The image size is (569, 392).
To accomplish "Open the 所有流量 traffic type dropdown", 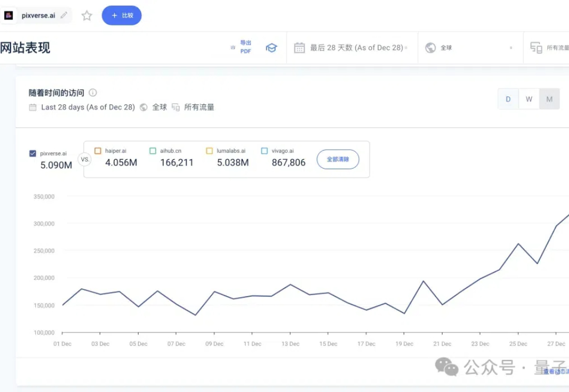I will tap(546, 47).
